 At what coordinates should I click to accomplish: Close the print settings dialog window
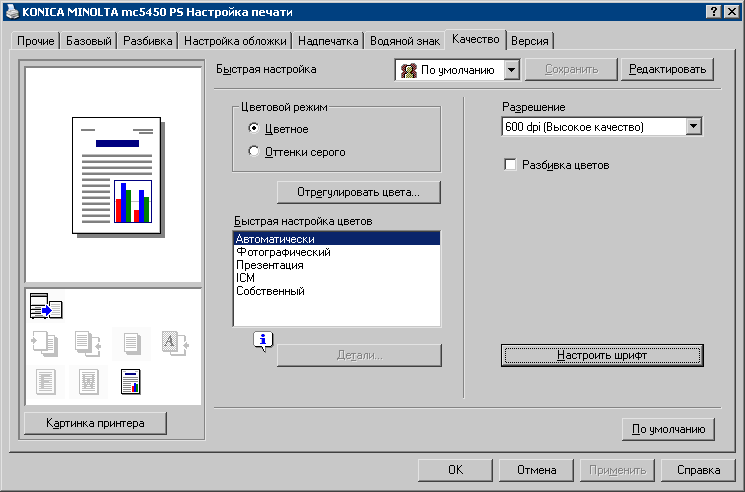pos(732,12)
